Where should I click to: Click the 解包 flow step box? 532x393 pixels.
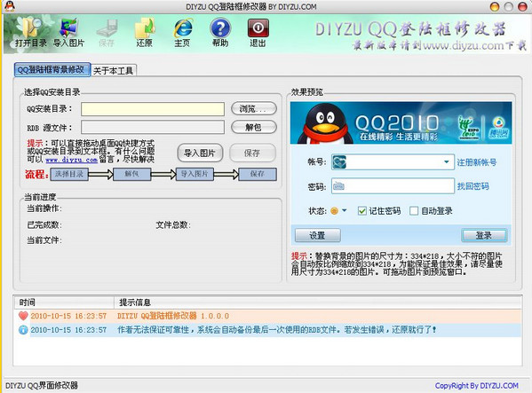tap(132, 174)
